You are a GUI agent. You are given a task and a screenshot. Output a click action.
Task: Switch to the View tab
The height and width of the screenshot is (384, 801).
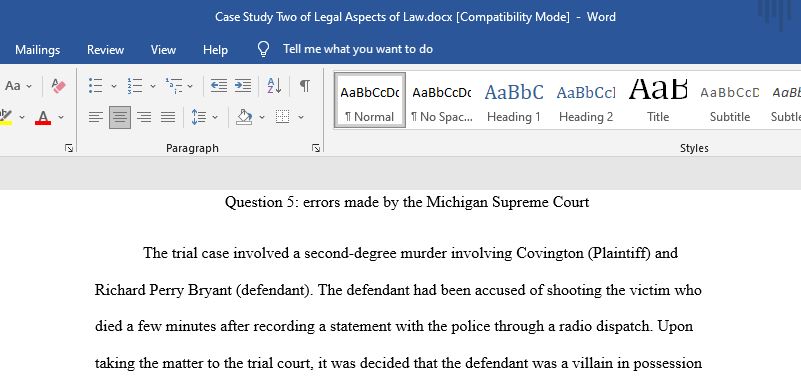pos(163,50)
